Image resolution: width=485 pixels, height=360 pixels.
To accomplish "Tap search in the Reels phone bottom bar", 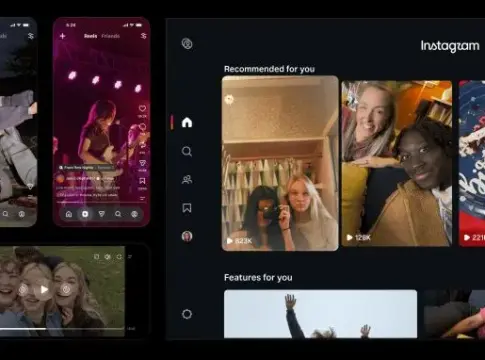I will pos(118,214).
